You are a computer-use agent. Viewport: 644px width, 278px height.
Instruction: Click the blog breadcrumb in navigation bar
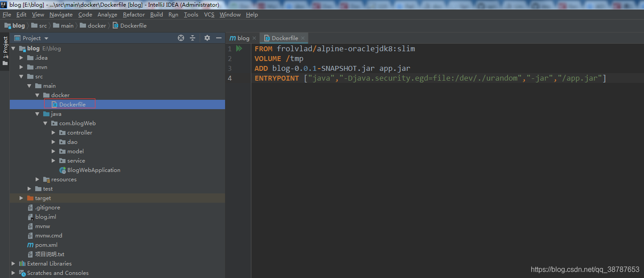(15, 26)
